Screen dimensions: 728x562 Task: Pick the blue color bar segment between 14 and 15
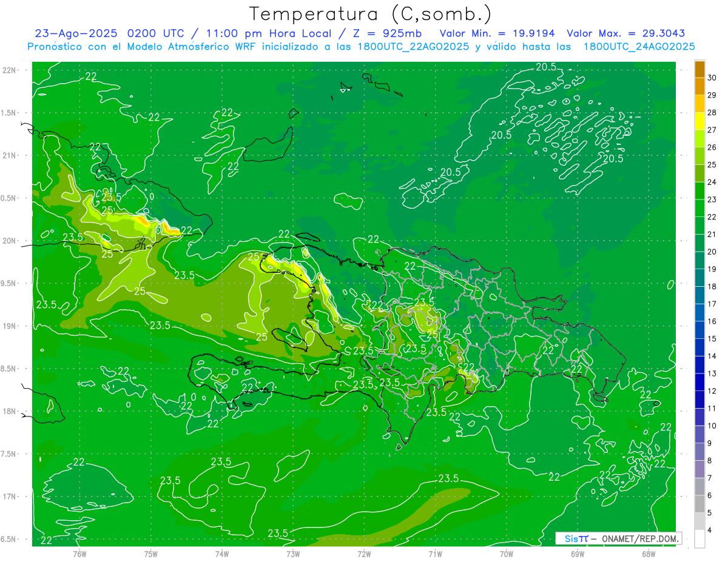(699, 348)
